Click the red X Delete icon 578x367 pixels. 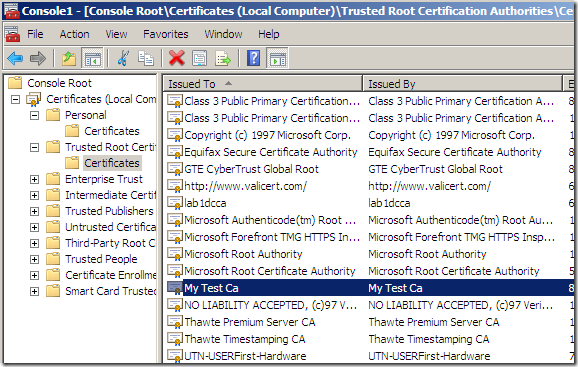tap(177, 58)
